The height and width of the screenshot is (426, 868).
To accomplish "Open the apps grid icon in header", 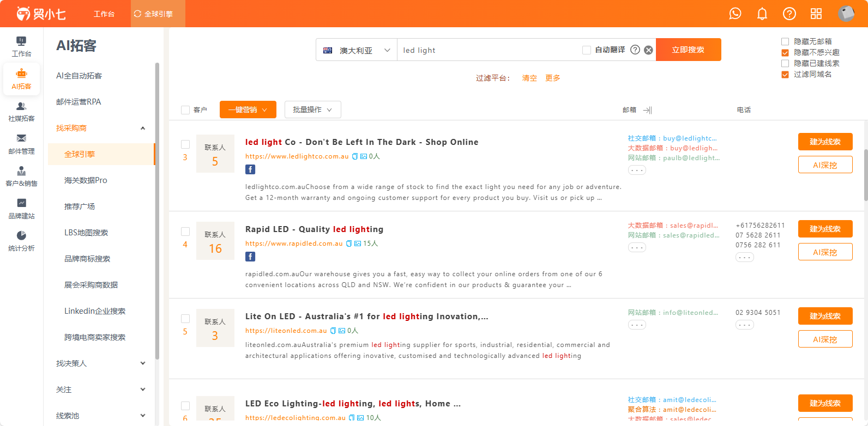I will [816, 14].
